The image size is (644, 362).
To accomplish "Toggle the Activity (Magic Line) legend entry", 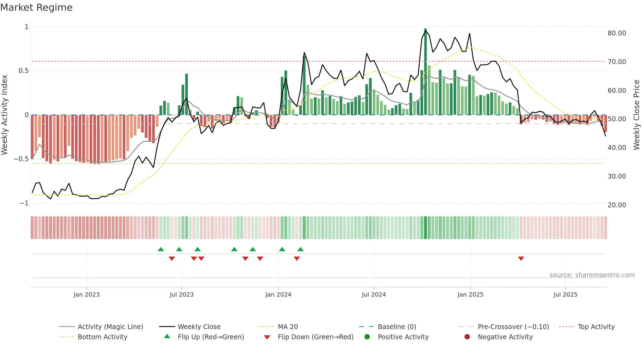I will tap(101, 327).
